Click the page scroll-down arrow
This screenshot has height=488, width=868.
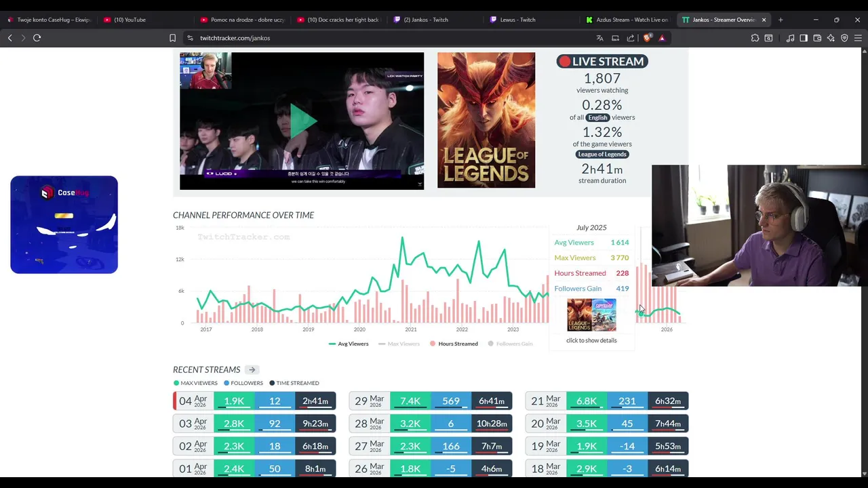point(864,474)
